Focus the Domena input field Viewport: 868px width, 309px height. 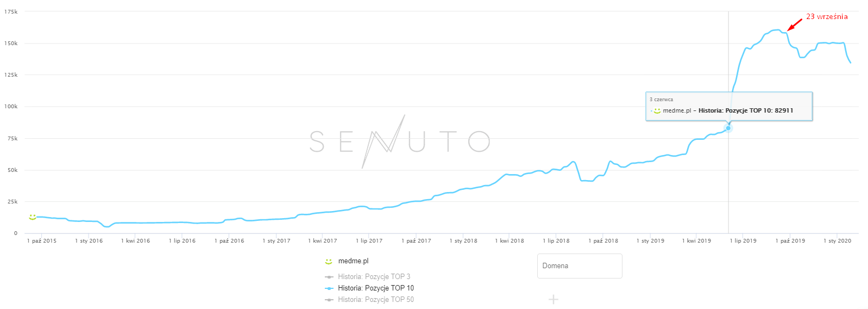(580, 266)
